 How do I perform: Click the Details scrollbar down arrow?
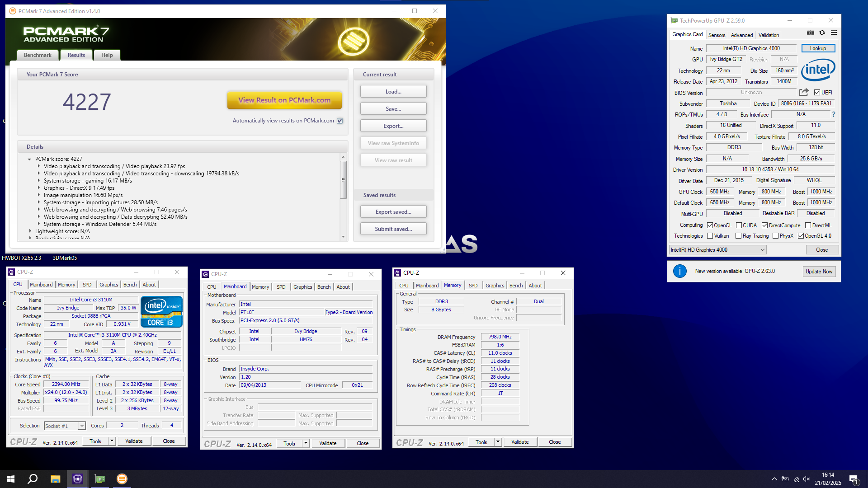[x=343, y=237]
